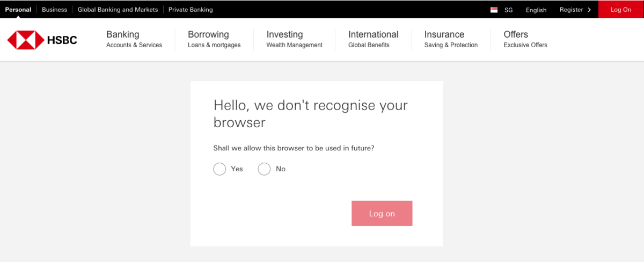Image resolution: width=644 pixels, height=262 pixels.
Task: Expand the Banking Accounts & Services menu
Action: 134,39
